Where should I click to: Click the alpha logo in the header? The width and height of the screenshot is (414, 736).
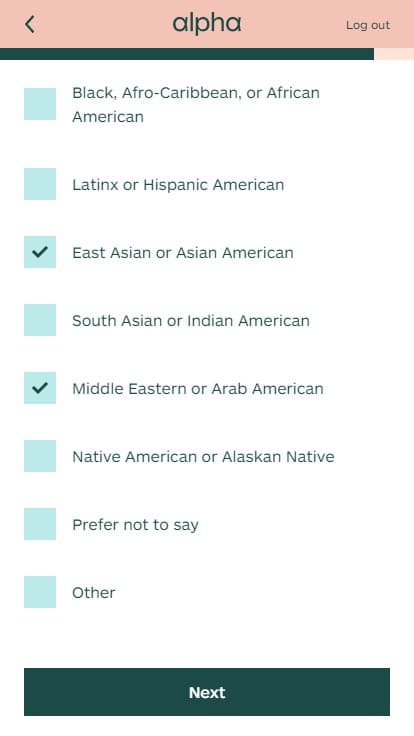tap(207, 24)
